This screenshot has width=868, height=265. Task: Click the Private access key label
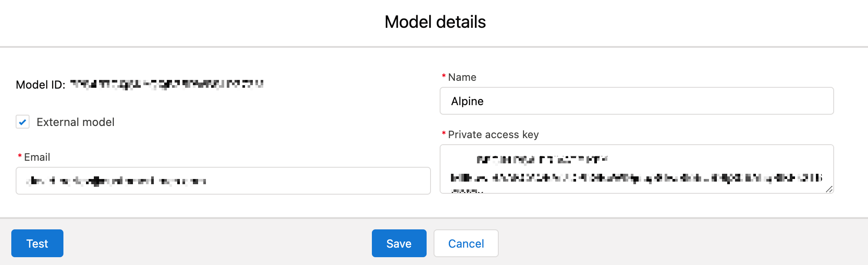493,135
